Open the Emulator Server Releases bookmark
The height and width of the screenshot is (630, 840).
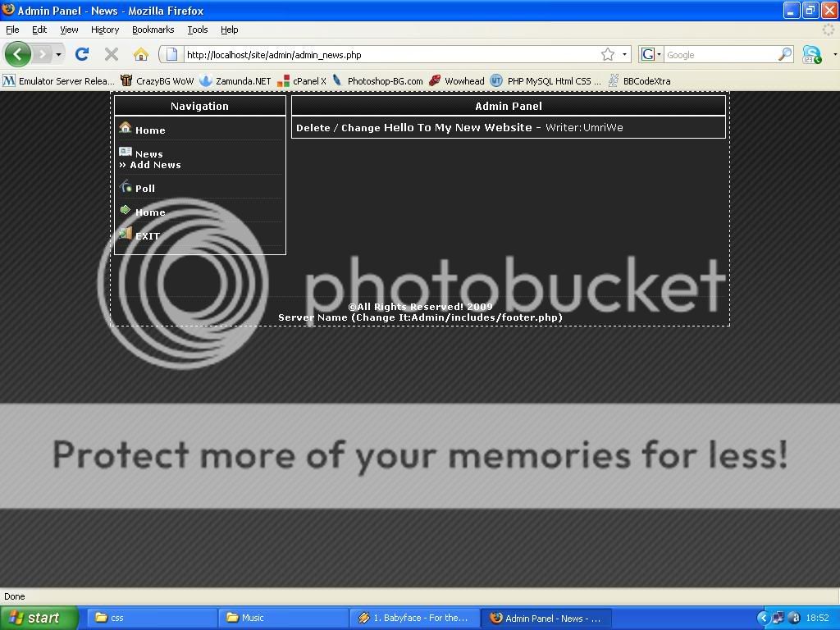pos(58,81)
